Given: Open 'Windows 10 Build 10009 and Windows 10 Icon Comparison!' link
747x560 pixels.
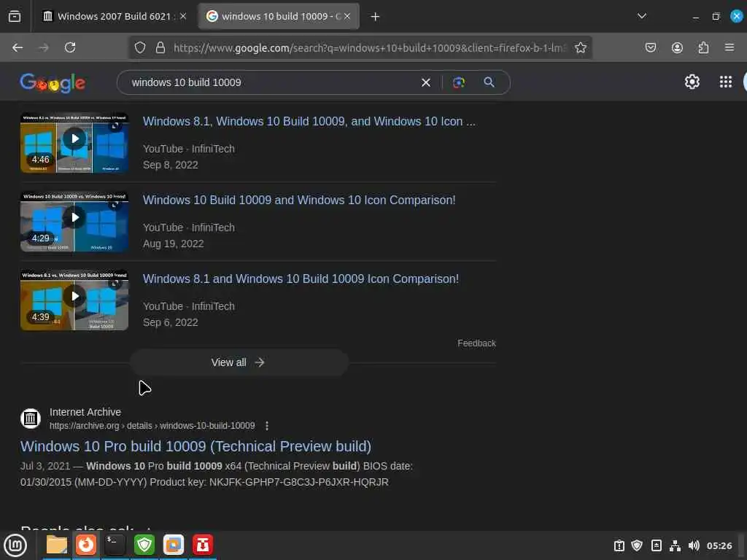Looking at the screenshot, I should (x=299, y=200).
